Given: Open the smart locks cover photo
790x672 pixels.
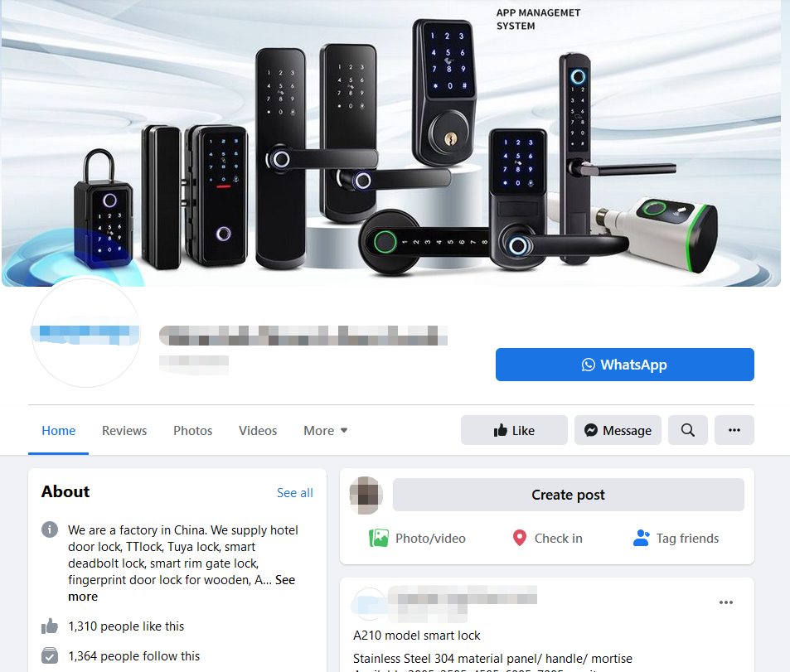Looking at the screenshot, I should point(391,143).
